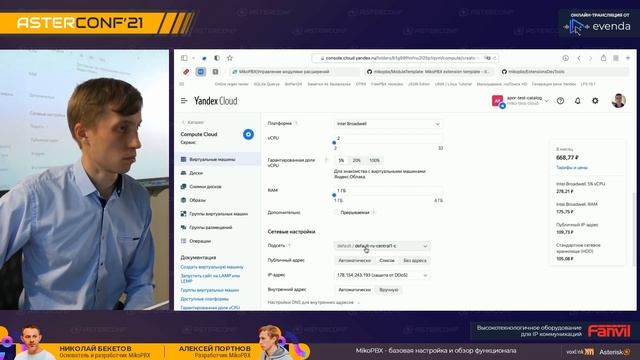Expand DNS settings for internal addresses
The width and height of the screenshot is (640, 360).
[313, 302]
